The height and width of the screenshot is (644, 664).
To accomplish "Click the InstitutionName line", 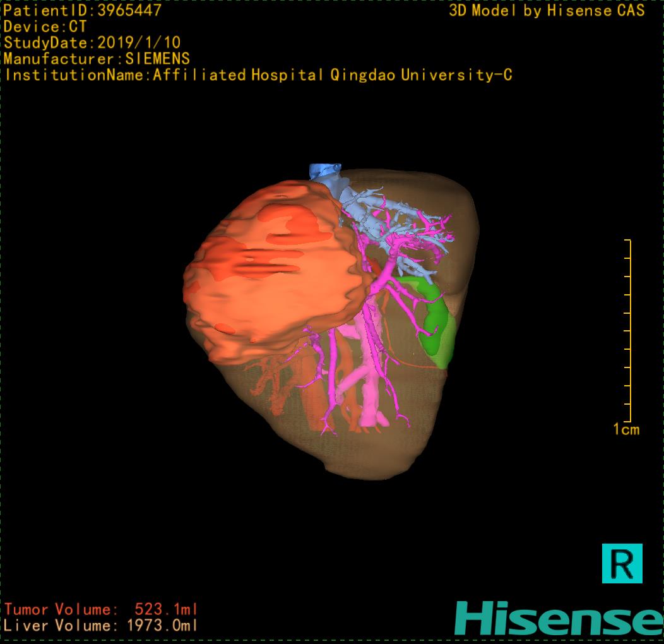I will tap(258, 76).
